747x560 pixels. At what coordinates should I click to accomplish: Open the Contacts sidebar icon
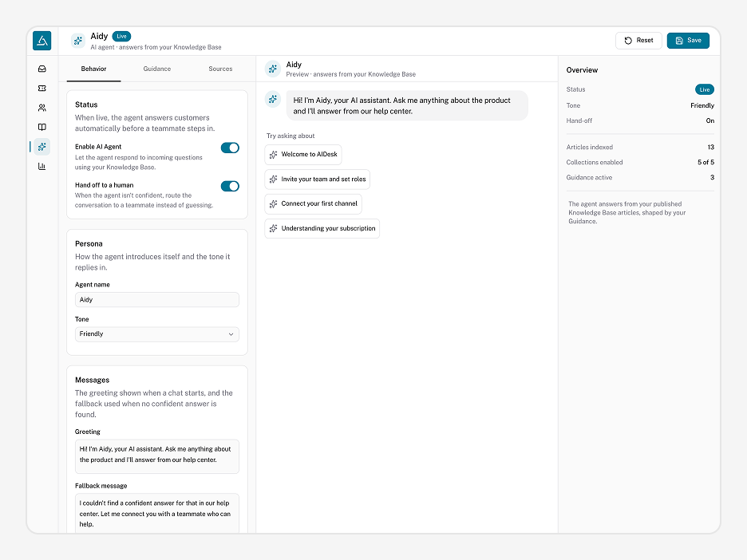point(42,108)
